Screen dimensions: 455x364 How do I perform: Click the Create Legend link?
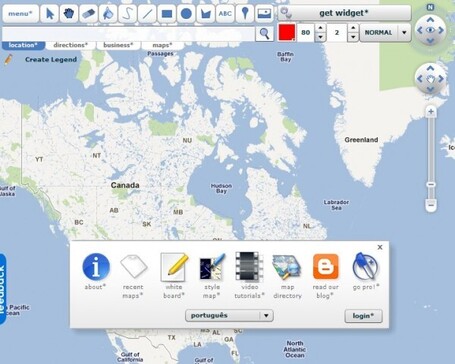pos(51,60)
